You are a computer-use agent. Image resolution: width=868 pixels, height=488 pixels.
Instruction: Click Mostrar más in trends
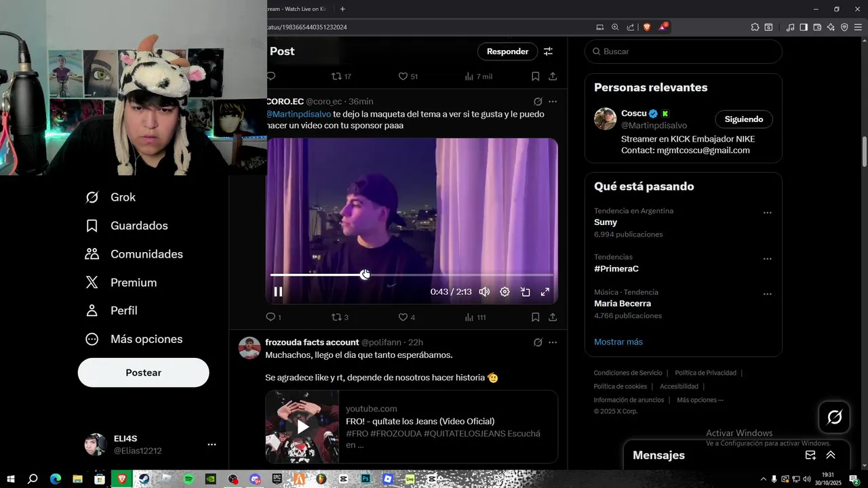pos(618,342)
